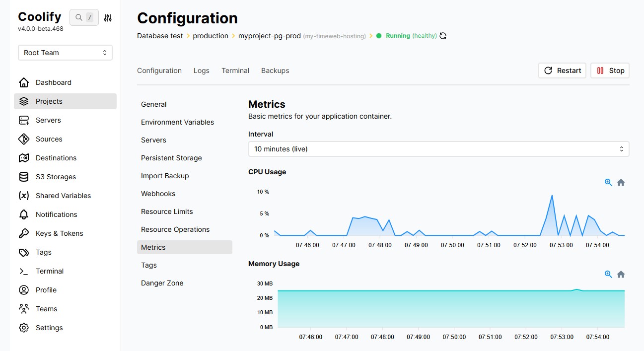Open the Dashboard house icon in sidebar

click(24, 82)
